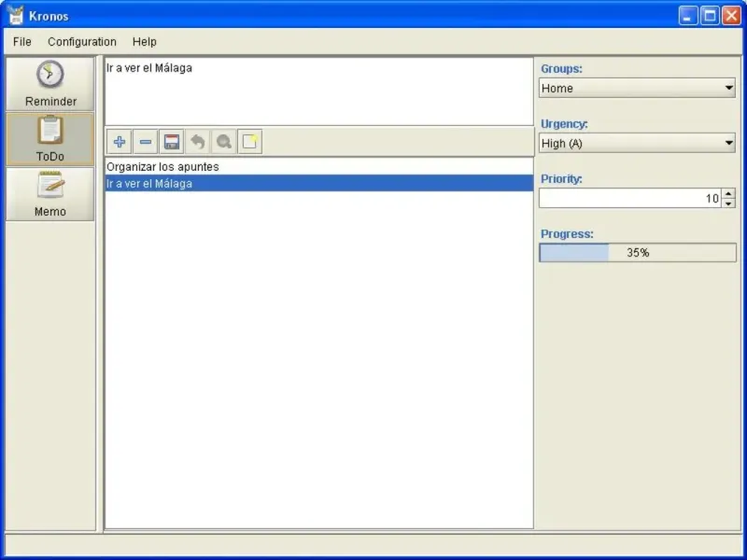Set progress on the 35% progress bar

[x=638, y=253]
